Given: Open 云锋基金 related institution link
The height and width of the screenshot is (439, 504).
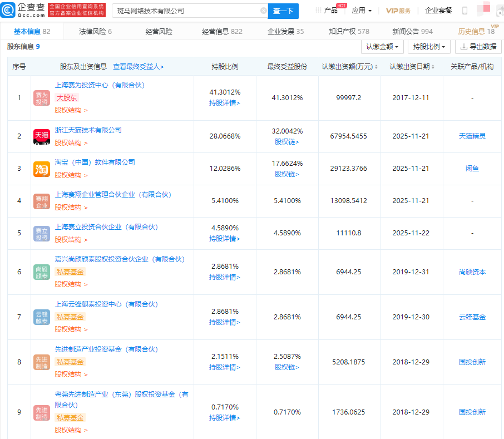Looking at the screenshot, I should 472,317.
